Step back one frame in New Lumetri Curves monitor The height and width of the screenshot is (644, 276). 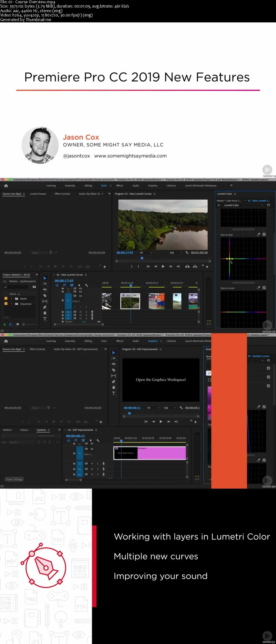tap(156, 267)
